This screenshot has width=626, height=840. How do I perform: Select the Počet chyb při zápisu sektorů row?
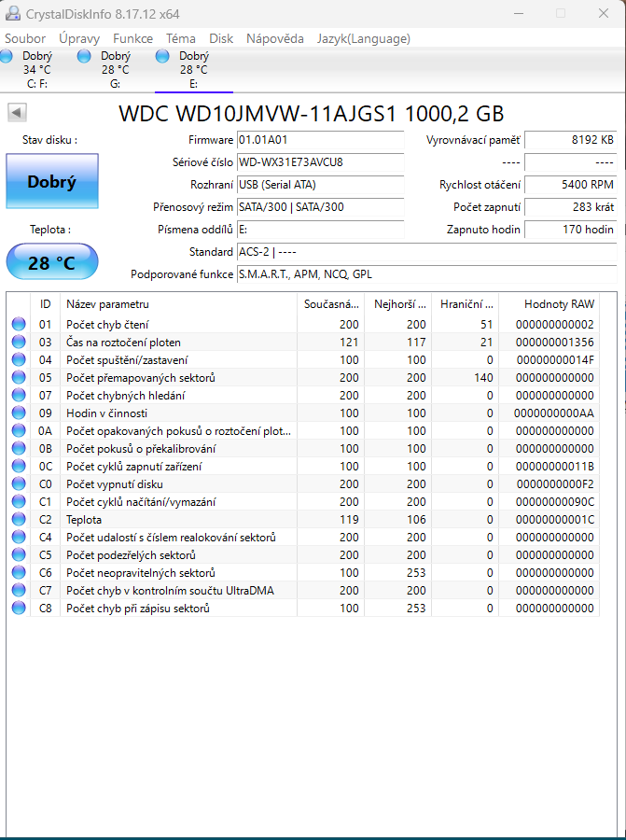pyautogui.click(x=303, y=608)
